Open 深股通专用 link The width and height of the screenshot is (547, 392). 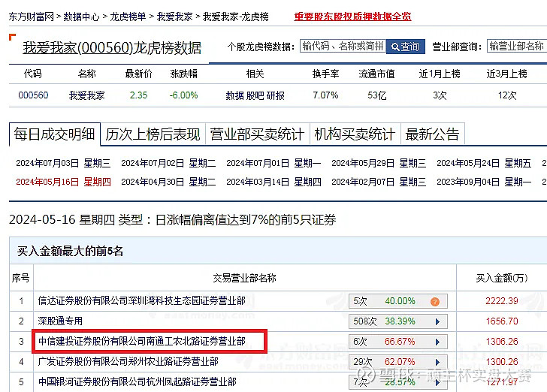pos(60,321)
